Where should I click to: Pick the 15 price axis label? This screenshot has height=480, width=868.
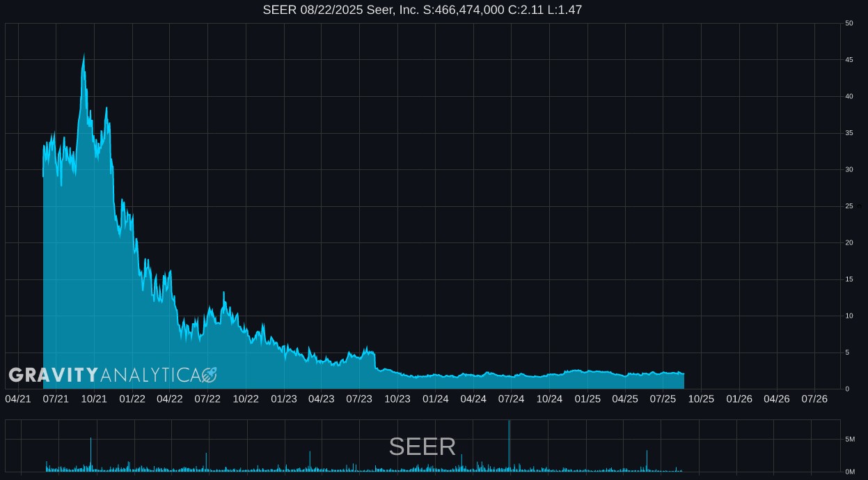point(849,279)
